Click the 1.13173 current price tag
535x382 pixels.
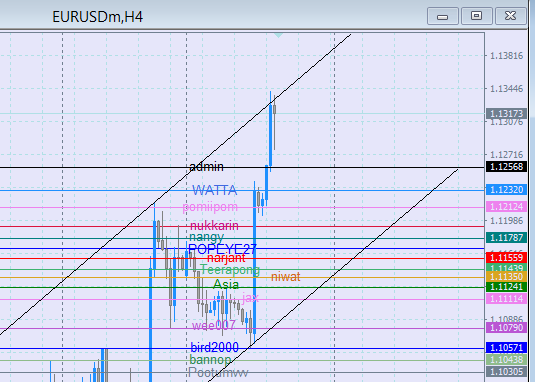pyautogui.click(x=506, y=113)
